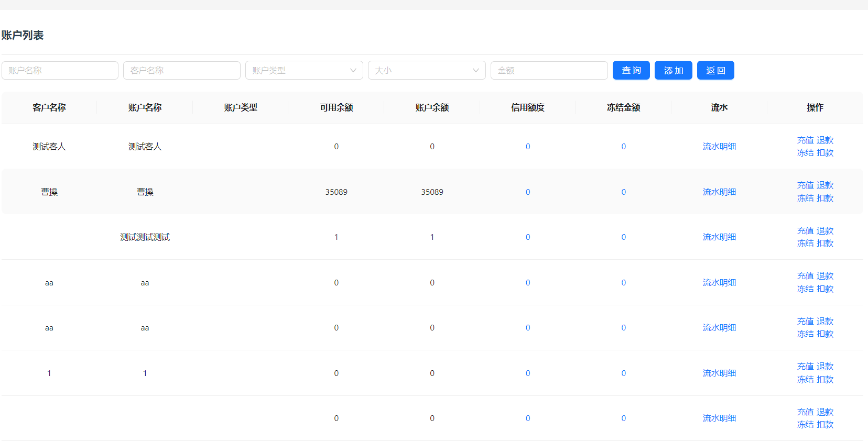Click the 测试测试测试 account name
The width and height of the screenshot is (868, 442).
pos(145,237)
